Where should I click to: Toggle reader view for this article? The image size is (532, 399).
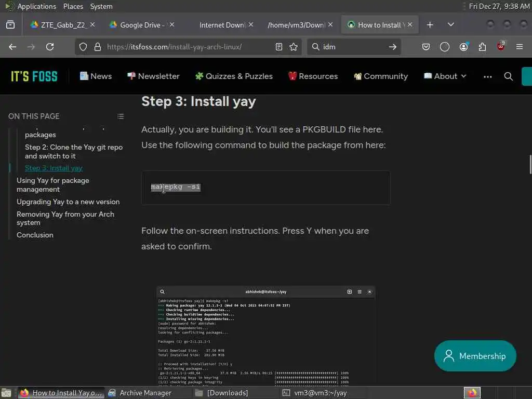279,47
